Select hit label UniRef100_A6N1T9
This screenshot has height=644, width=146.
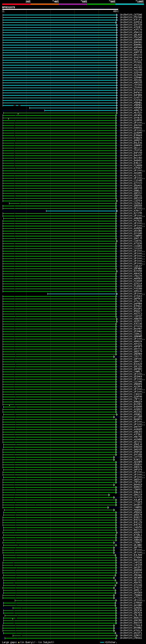(131, 110)
